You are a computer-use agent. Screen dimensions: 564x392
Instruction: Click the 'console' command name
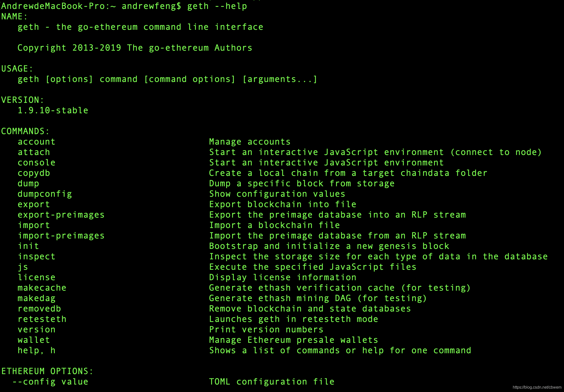[37, 162]
